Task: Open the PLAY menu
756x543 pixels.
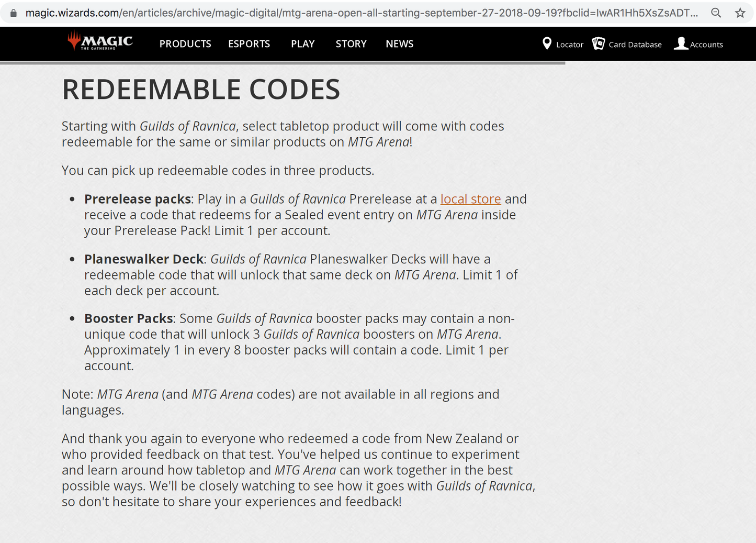Action: pos(303,44)
